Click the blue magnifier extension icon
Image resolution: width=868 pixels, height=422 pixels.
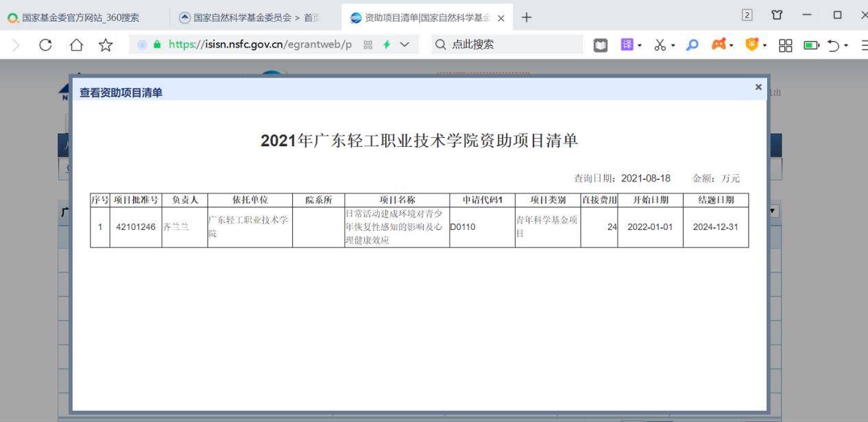coord(692,45)
